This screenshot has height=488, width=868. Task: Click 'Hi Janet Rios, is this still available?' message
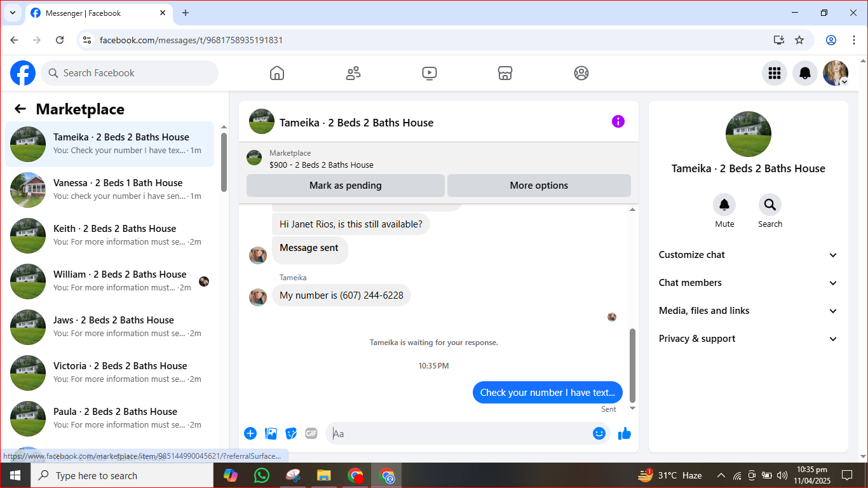click(351, 224)
